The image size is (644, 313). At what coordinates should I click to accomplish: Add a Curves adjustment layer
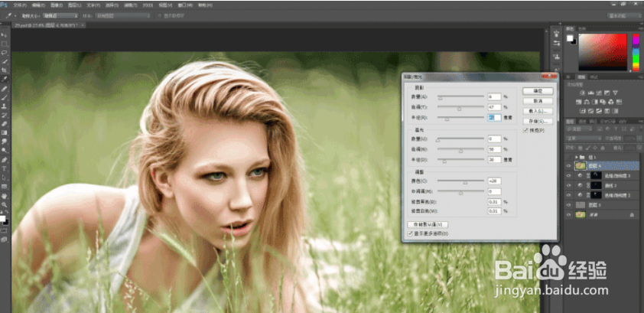[x=597, y=93]
